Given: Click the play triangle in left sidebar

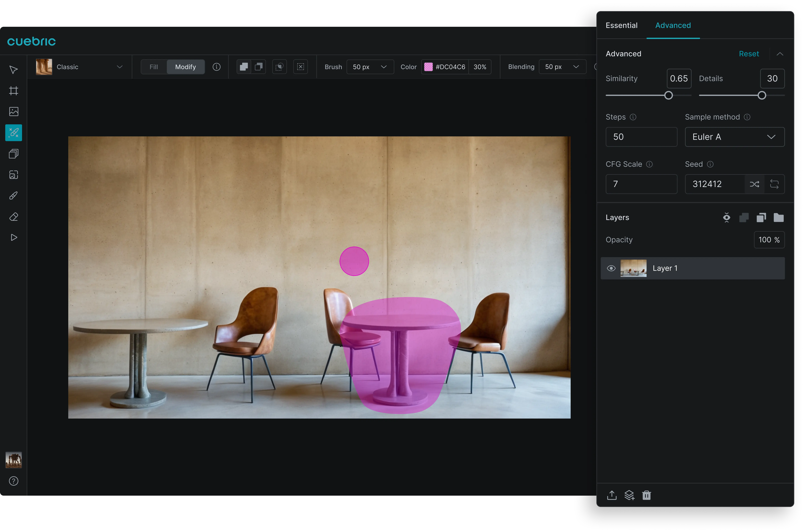Looking at the screenshot, I should tap(14, 237).
